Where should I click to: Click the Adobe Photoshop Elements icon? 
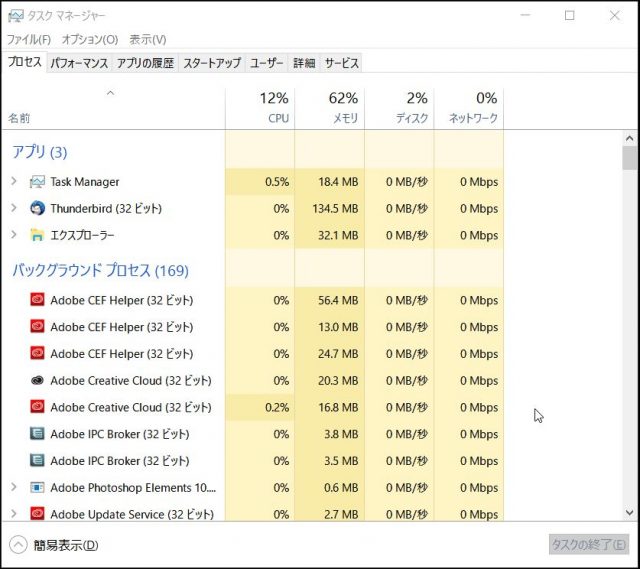[38, 488]
